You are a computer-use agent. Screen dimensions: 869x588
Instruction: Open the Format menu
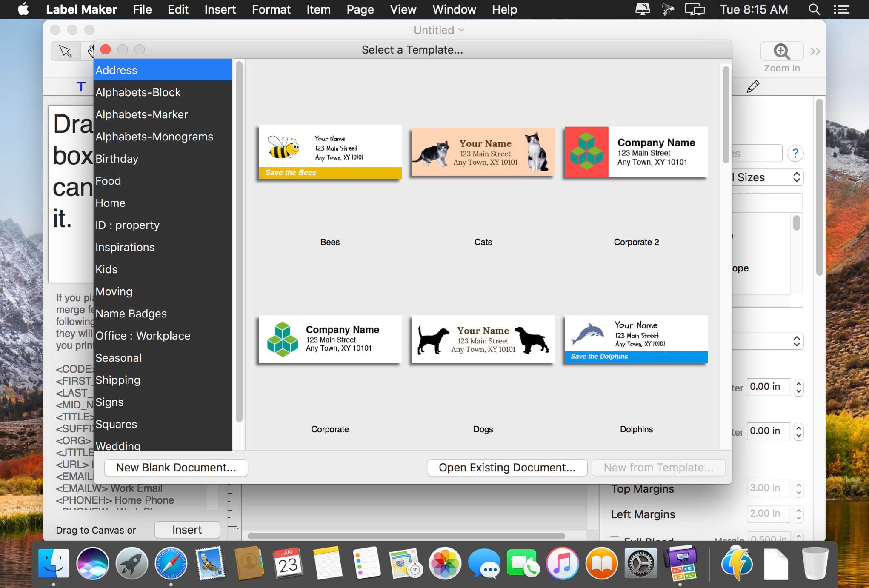(x=271, y=9)
